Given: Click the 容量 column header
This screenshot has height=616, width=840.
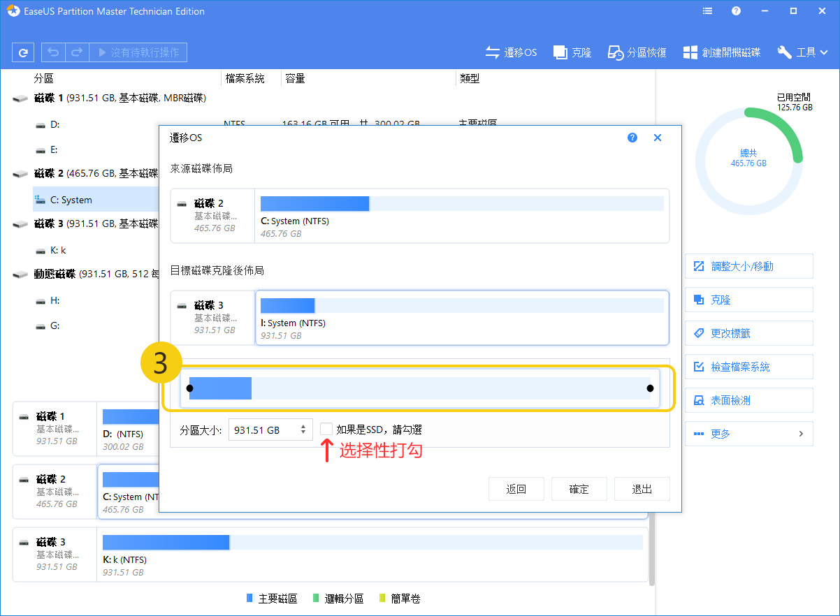Looking at the screenshot, I should point(295,79).
